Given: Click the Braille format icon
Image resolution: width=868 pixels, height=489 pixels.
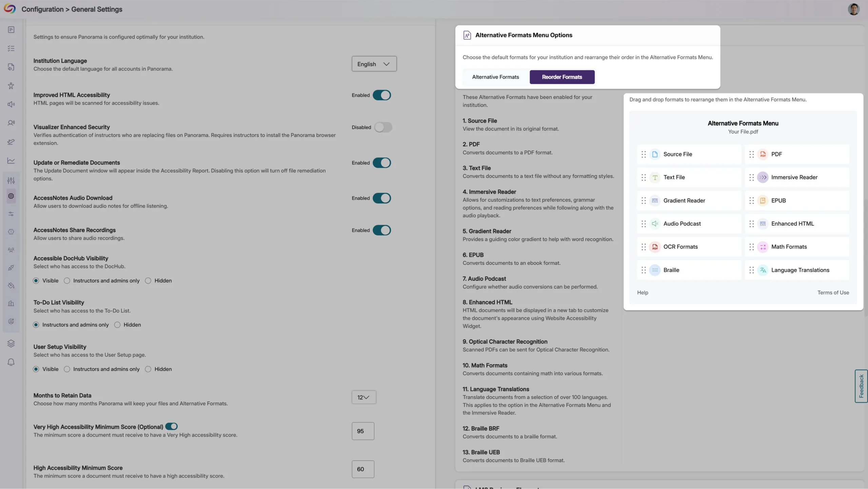Looking at the screenshot, I should point(655,270).
